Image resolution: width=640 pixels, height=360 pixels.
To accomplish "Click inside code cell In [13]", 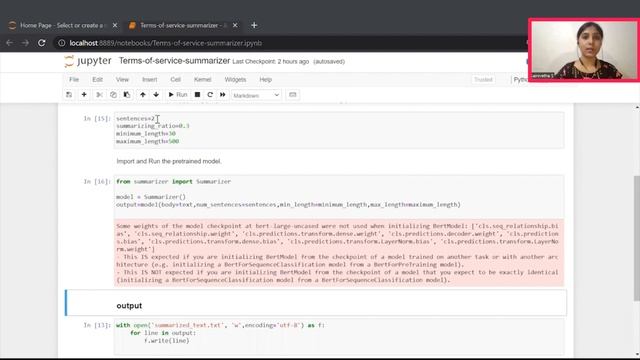I will click(339, 336).
